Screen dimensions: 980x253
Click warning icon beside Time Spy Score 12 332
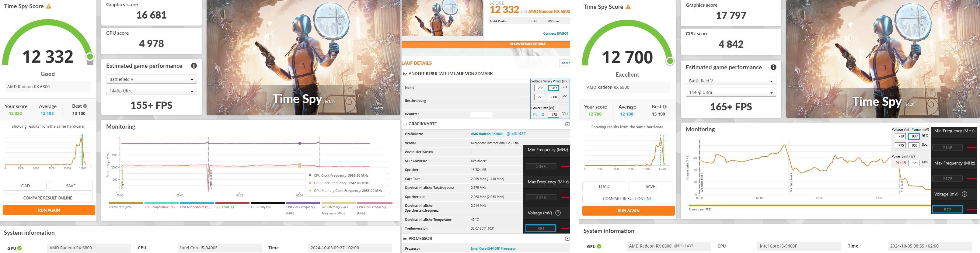coord(49,6)
